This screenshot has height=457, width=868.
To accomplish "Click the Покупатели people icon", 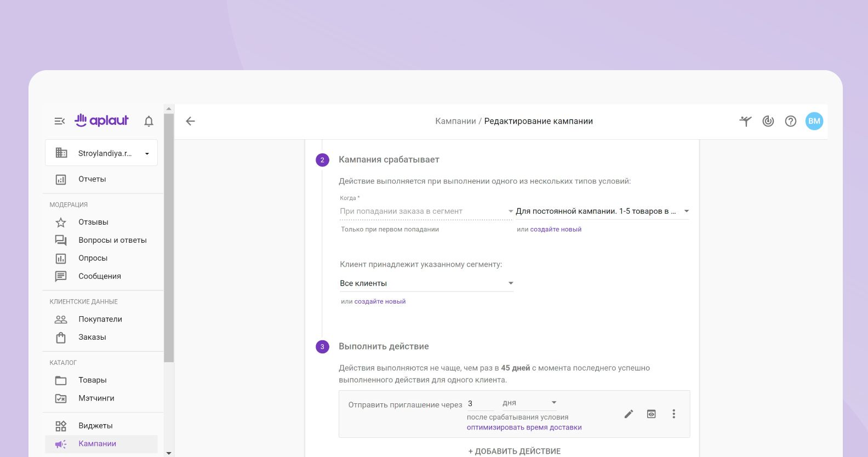I will coord(61,319).
